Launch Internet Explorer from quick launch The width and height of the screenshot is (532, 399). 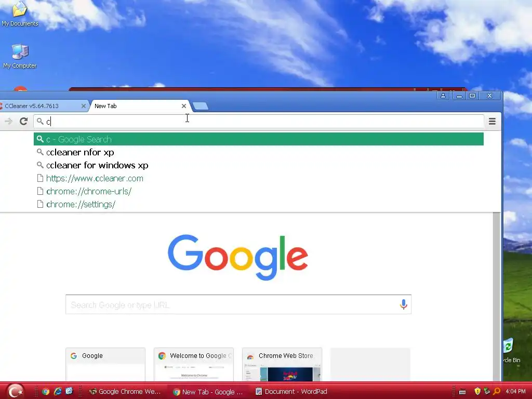tap(58, 391)
